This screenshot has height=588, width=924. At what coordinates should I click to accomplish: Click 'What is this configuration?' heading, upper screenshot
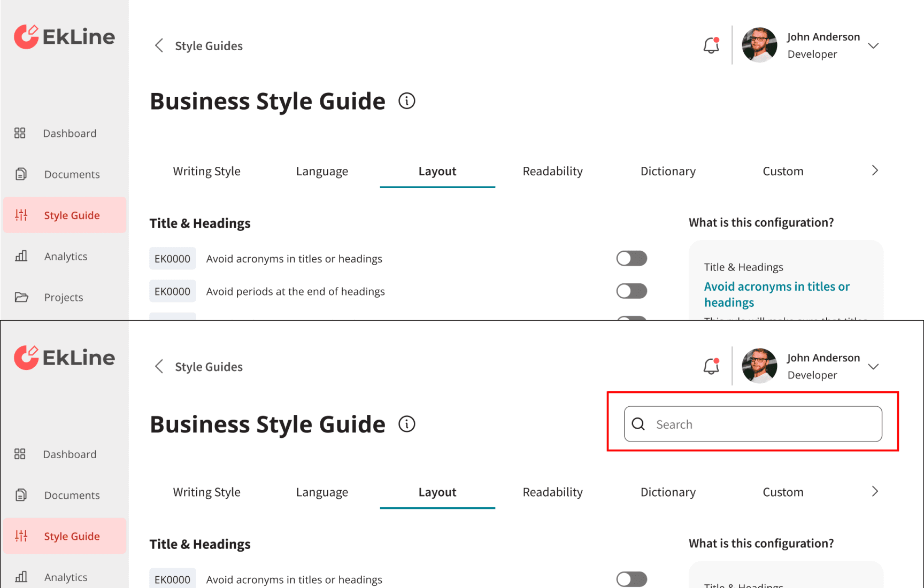pyautogui.click(x=761, y=222)
